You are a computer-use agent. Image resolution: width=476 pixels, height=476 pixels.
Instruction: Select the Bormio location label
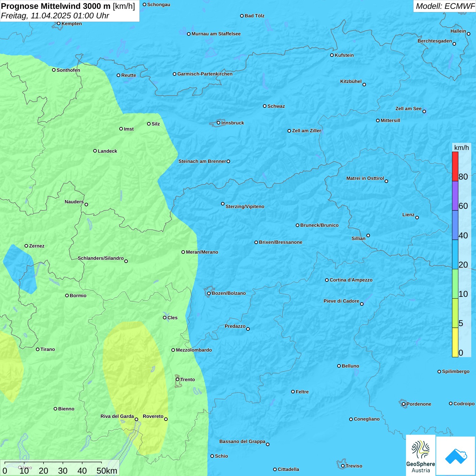78,295
